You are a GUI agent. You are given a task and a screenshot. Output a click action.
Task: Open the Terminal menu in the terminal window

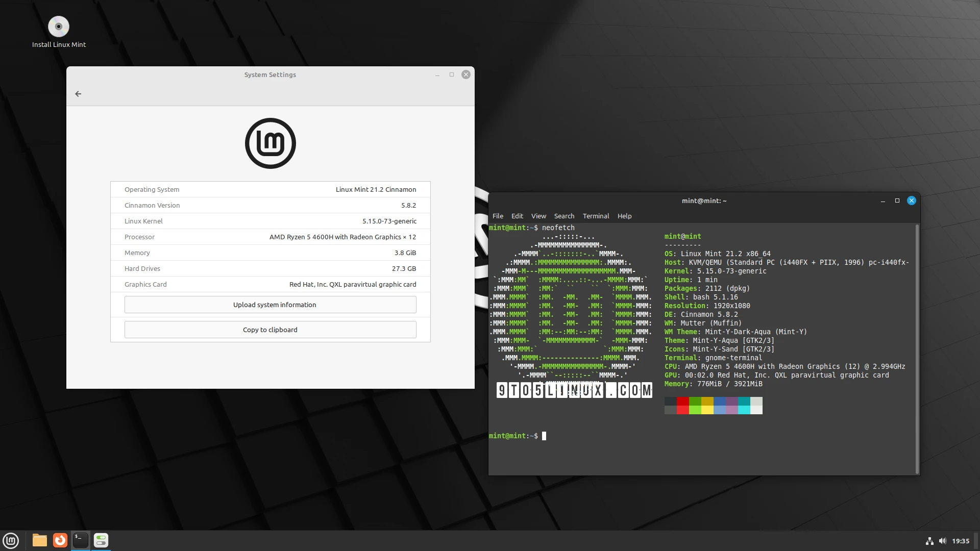pos(596,216)
